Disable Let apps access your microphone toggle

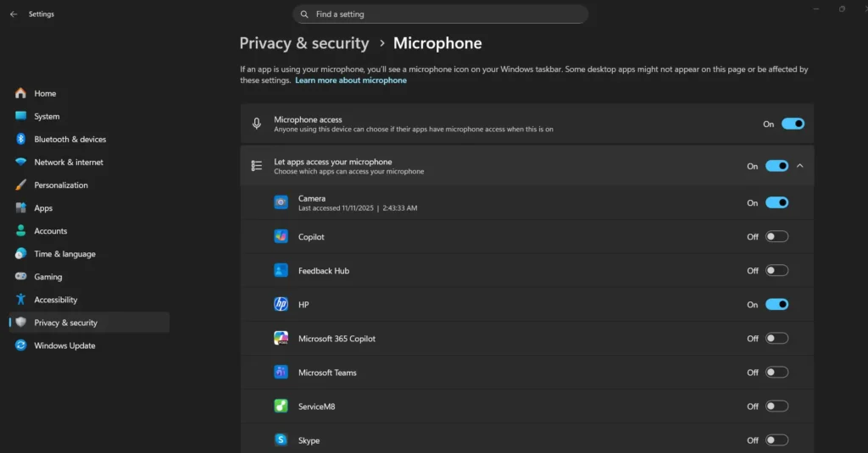[776, 166]
